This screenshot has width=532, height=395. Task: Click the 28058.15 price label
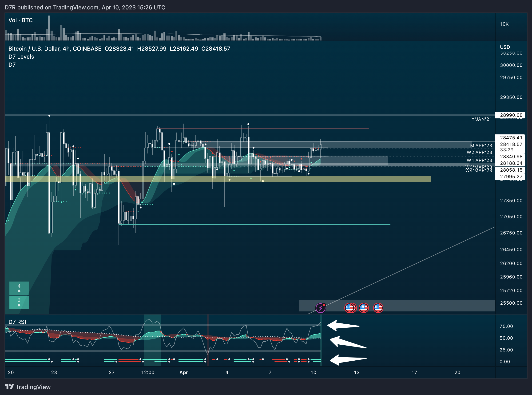(510, 170)
